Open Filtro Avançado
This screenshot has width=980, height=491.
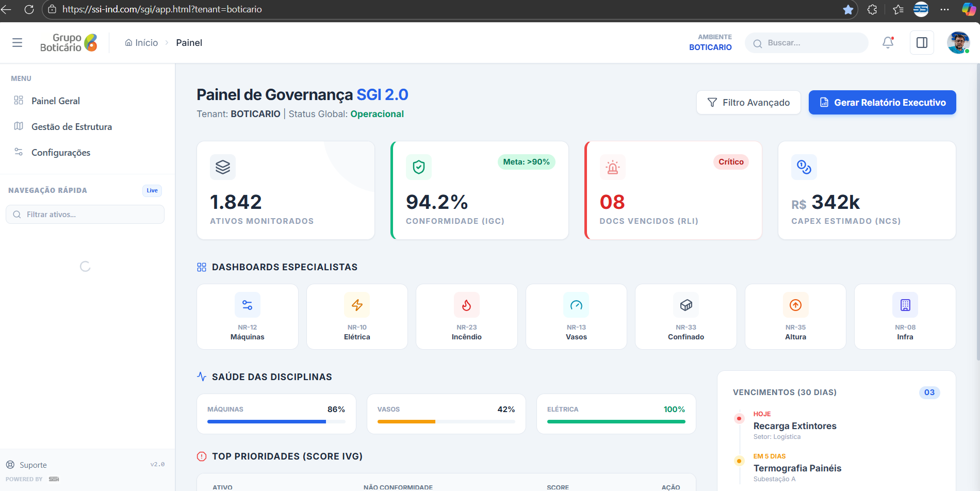(748, 102)
